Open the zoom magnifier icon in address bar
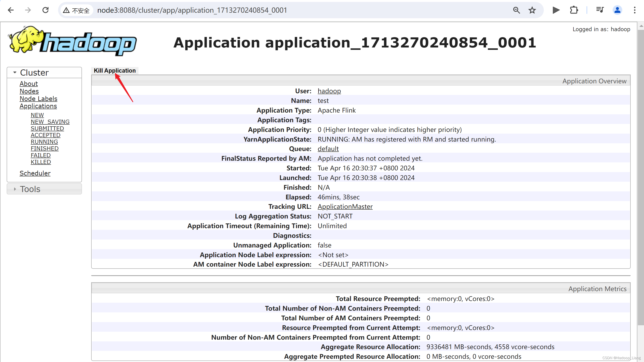Viewport: 644px width, 362px height. (x=516, y=10)
